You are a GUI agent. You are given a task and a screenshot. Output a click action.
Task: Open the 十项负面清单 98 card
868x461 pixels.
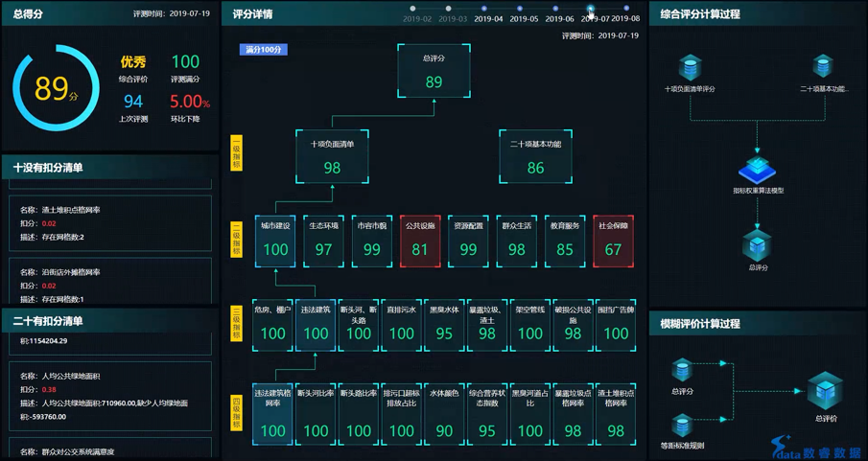[332, 156]
